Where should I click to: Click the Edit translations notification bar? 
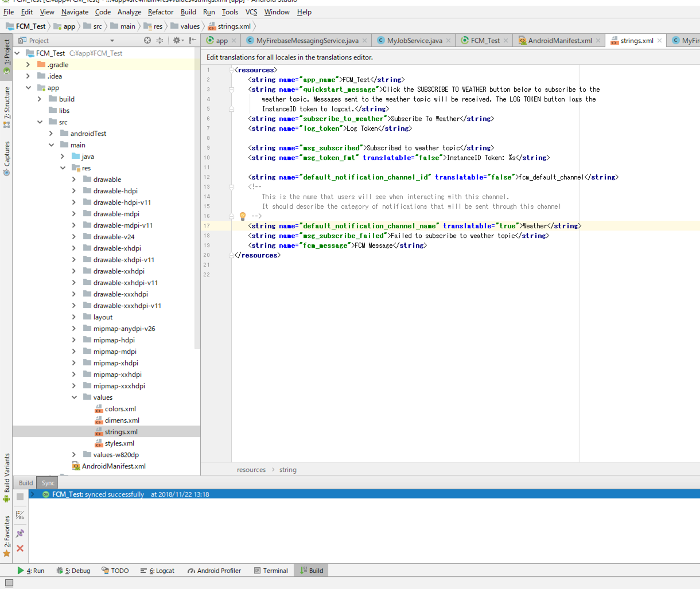coord(450,57)
